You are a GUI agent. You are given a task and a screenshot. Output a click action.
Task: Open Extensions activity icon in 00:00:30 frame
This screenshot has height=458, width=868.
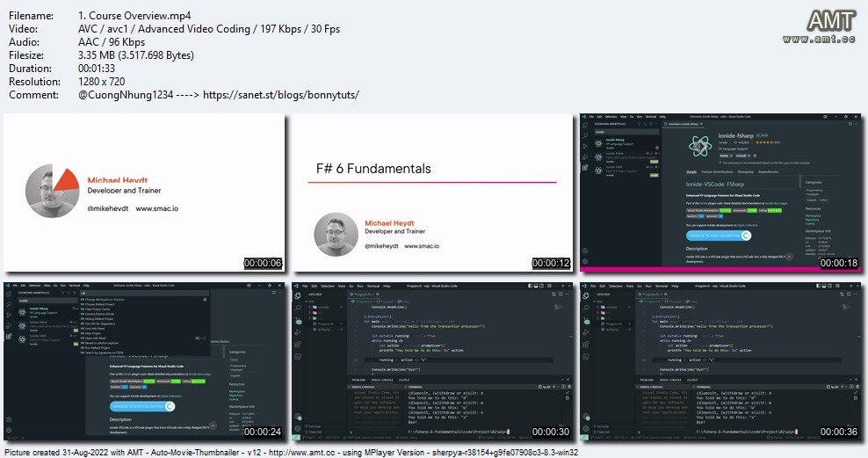(297, 345)
